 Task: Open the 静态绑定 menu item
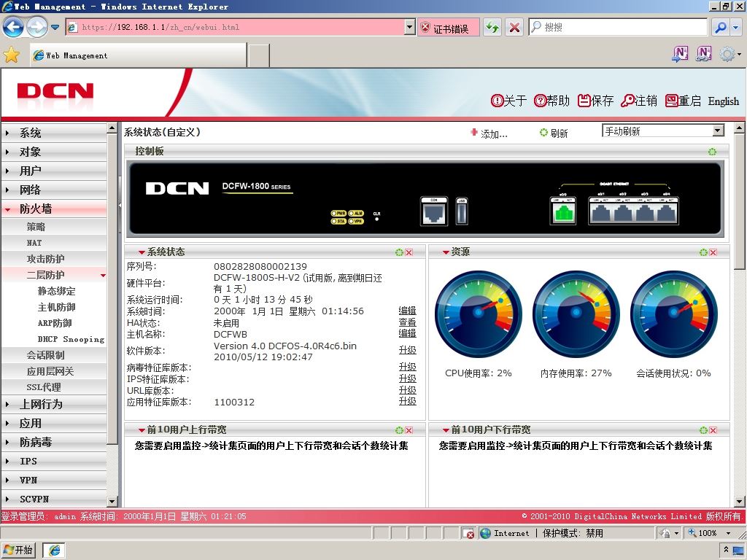click(x=56, y=291)
